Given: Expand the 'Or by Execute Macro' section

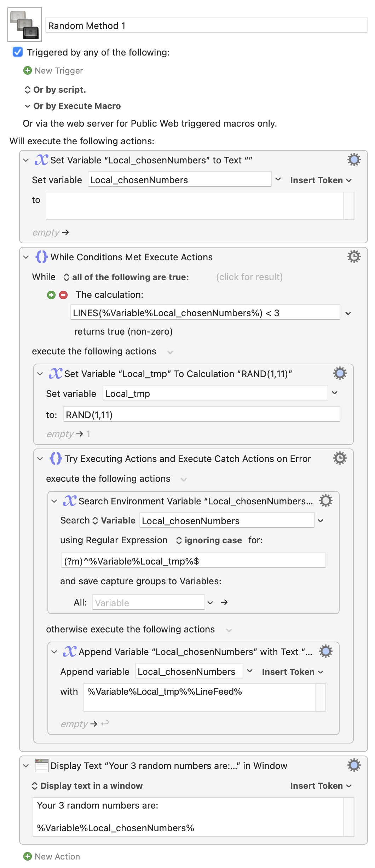Looking at the screenshot, I should [x=28, y=106].
